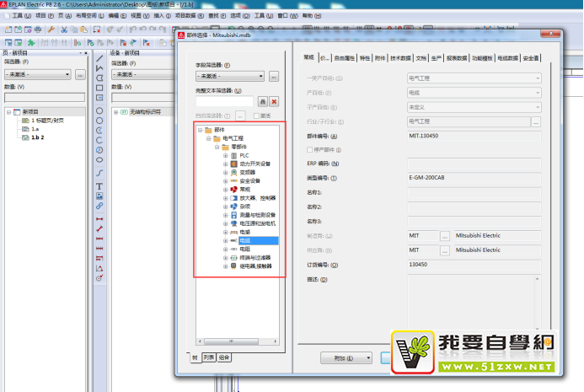This screenshot has width=584, height=392.
Task: Click the cut scissors toolbar icon
Action: coord(62,29)
